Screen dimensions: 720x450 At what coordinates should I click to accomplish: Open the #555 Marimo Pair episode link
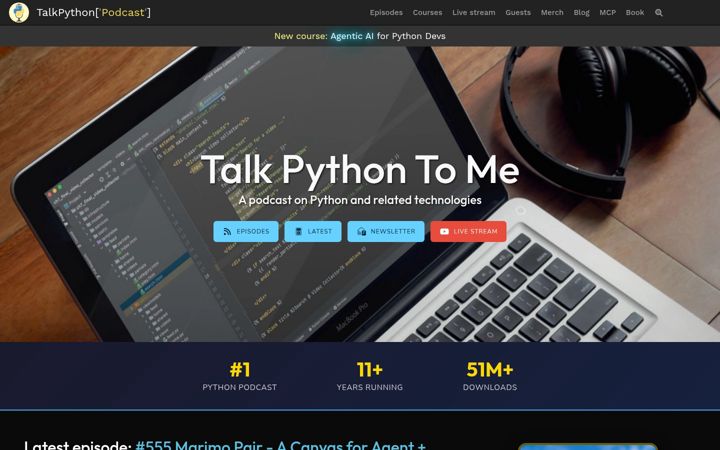281,445
